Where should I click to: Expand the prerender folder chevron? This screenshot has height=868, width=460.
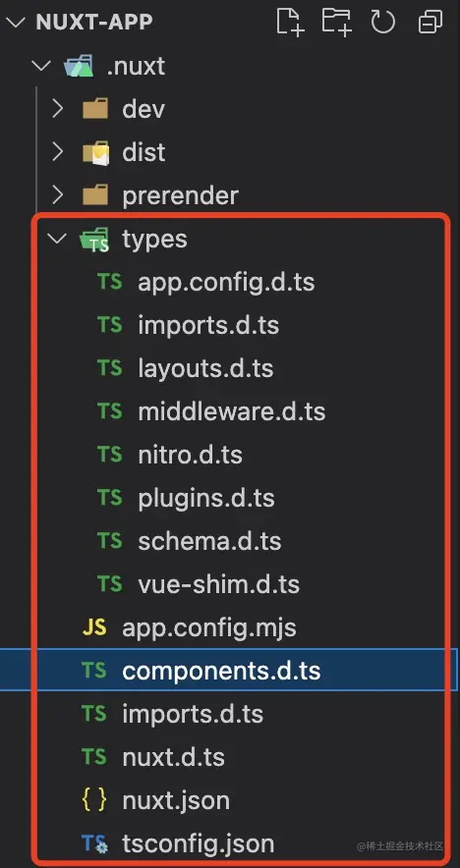(57, 195)
